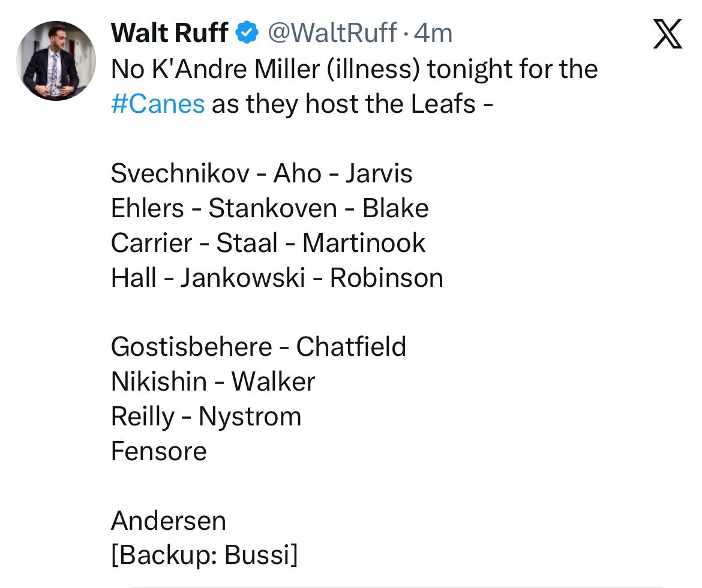
Task: Open Walt Ruff's profile picture
Action: (x=56, y=61)
